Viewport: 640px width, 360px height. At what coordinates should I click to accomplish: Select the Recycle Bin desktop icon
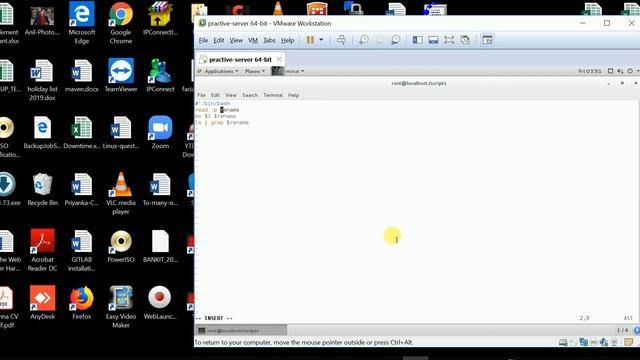point(42,189)
